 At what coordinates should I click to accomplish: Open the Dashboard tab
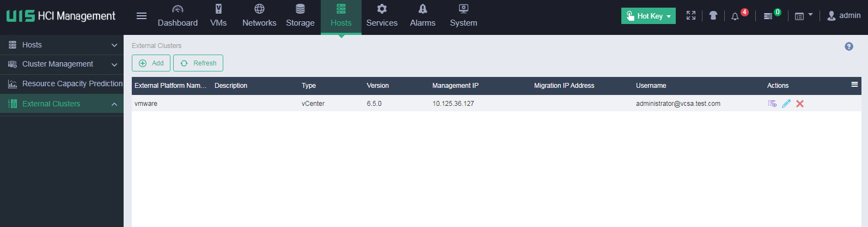[178, 16]
